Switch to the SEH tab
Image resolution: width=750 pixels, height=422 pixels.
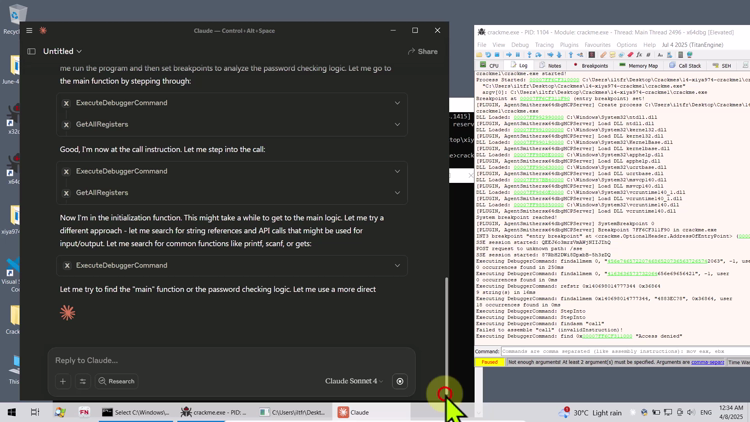722,66
